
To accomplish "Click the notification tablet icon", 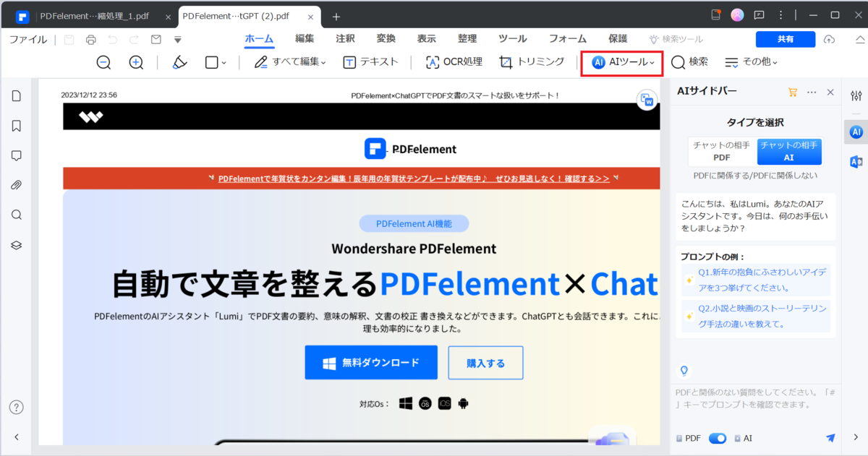I will click(716, 14).
